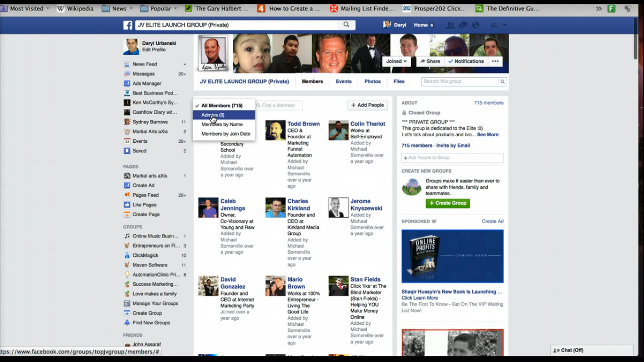Open the three-dots group options button
The image size is (644, 362).
(495, 61)
